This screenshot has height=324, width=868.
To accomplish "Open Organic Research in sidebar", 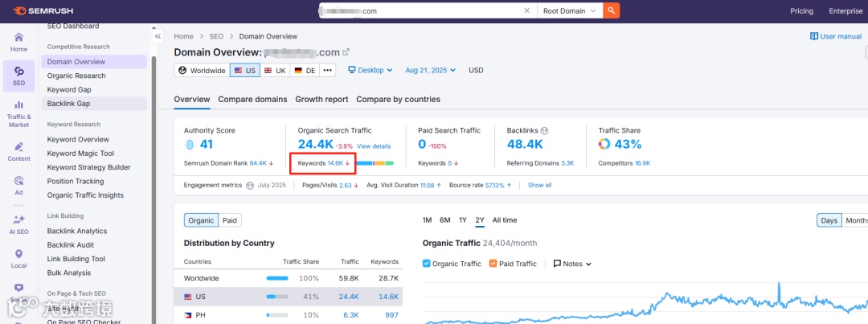I will 76,76.
